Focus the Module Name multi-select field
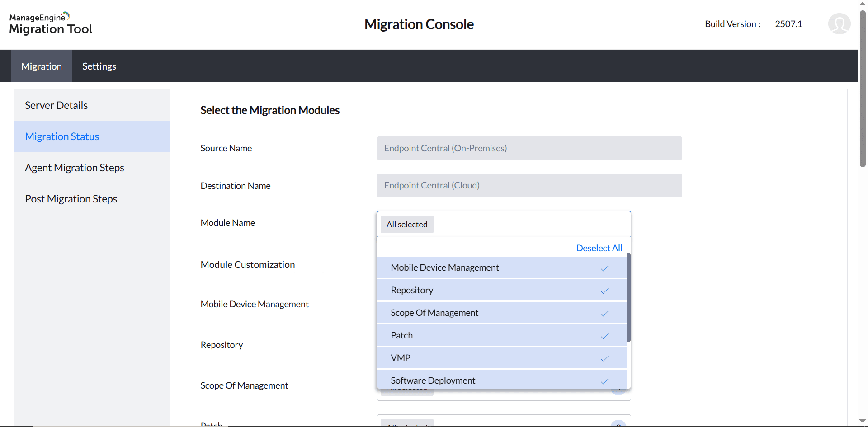The width and height of the screenshot is (868, 427). click(x=504, y=224)
